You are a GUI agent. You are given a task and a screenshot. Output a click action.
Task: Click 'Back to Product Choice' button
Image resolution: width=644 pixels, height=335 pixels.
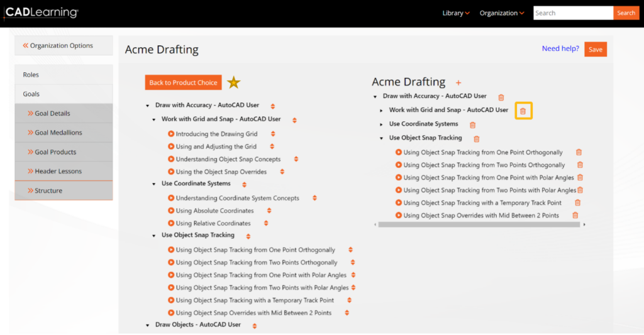[x=183, y=82]
